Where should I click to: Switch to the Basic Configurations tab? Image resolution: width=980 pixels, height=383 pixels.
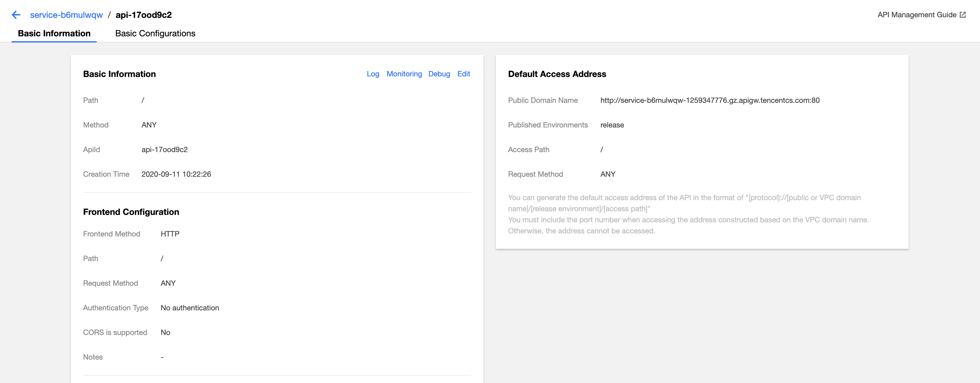point(155,34)
